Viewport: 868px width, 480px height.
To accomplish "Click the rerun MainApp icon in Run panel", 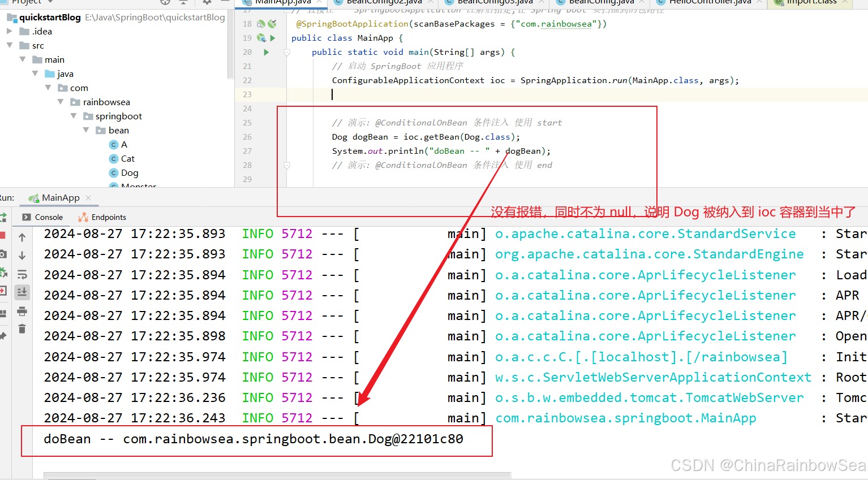I will [x=3, y=218].
